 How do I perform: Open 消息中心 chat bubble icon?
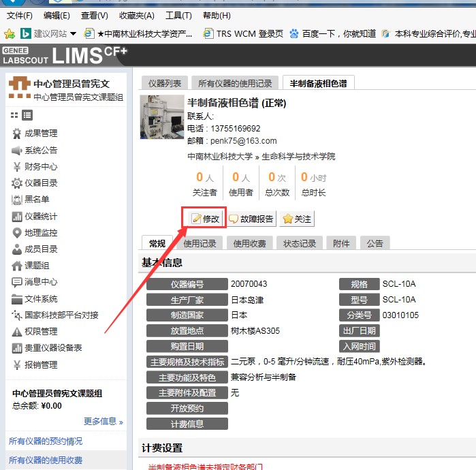pos(17,282)
